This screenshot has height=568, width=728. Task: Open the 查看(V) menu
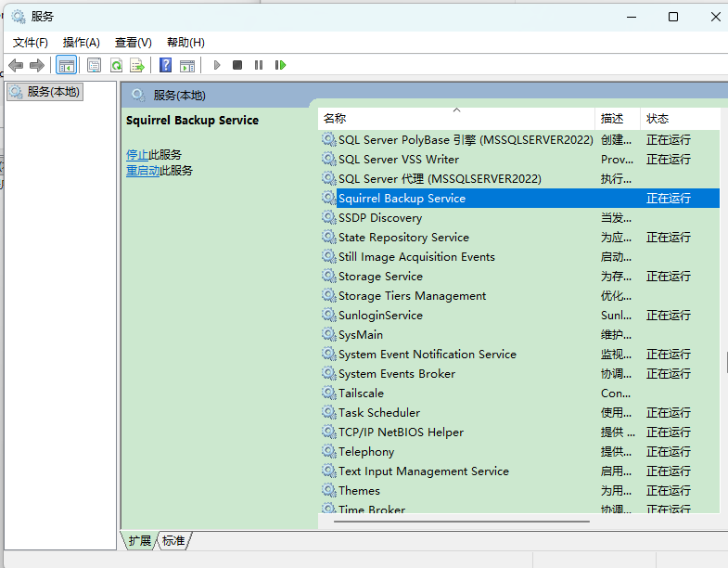[x=133, y=43]
